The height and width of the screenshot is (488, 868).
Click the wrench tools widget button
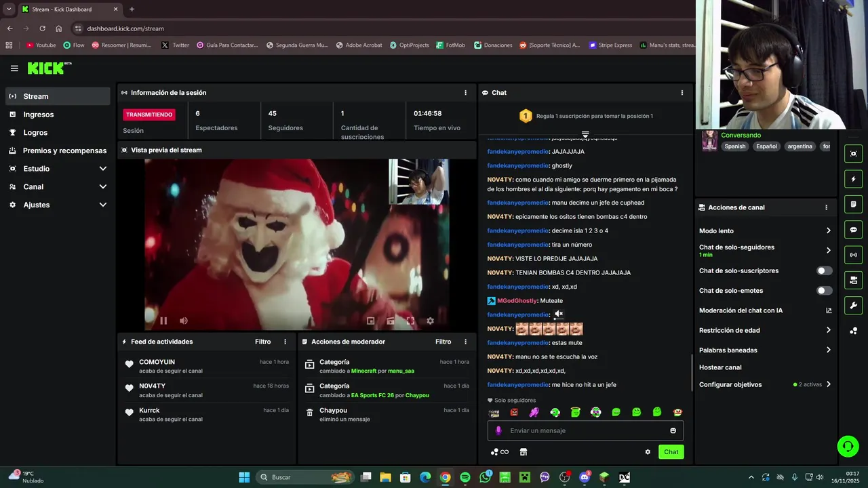[x=853, y=305]
